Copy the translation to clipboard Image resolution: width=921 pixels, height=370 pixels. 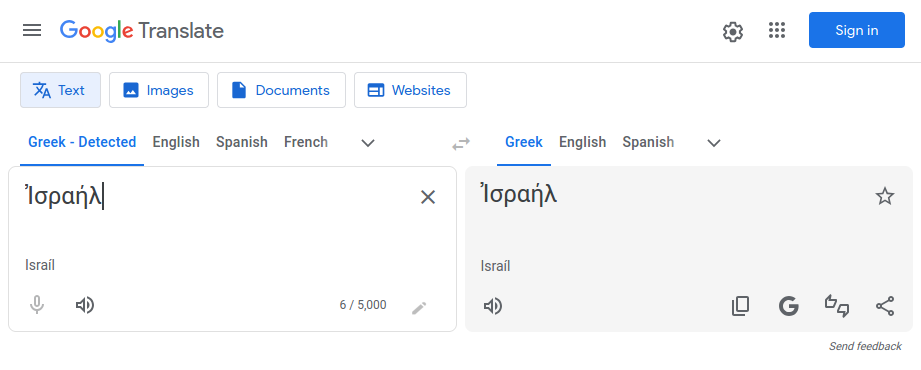[740, 306]
